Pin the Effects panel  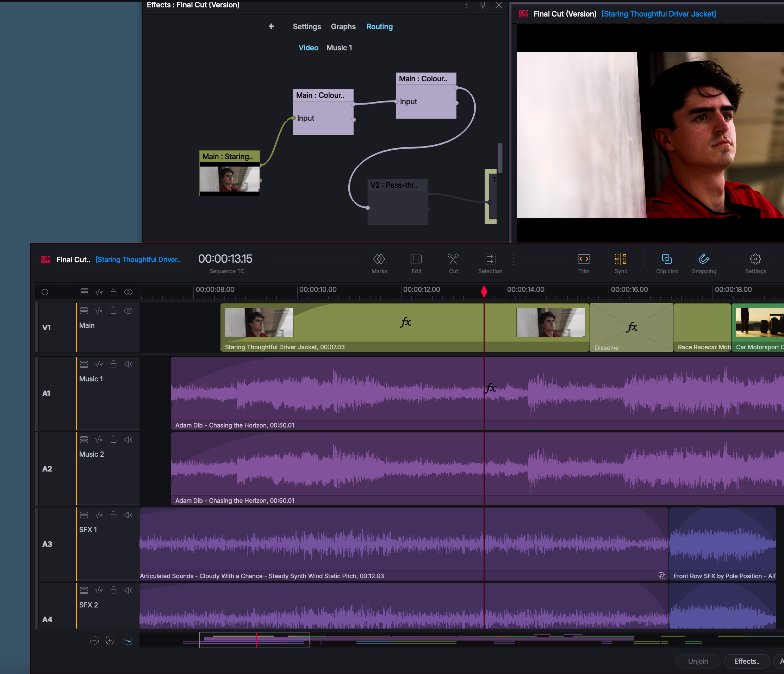point(483,5)
